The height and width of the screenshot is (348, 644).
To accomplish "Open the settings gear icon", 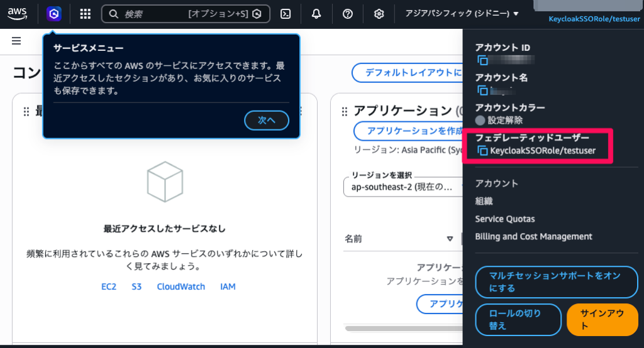I will pyautogui.click(x=379, y=14).
